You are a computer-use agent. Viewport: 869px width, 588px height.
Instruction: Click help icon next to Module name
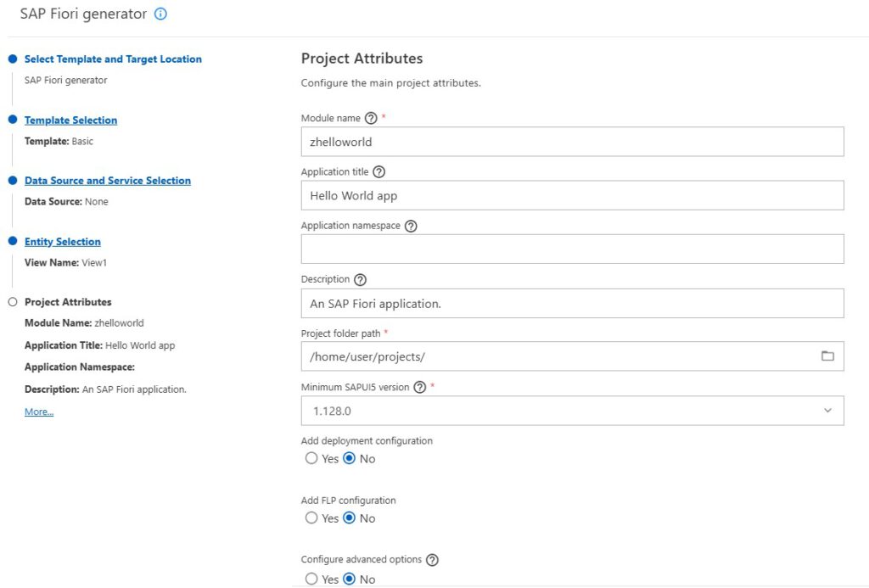tap(371, 118)
